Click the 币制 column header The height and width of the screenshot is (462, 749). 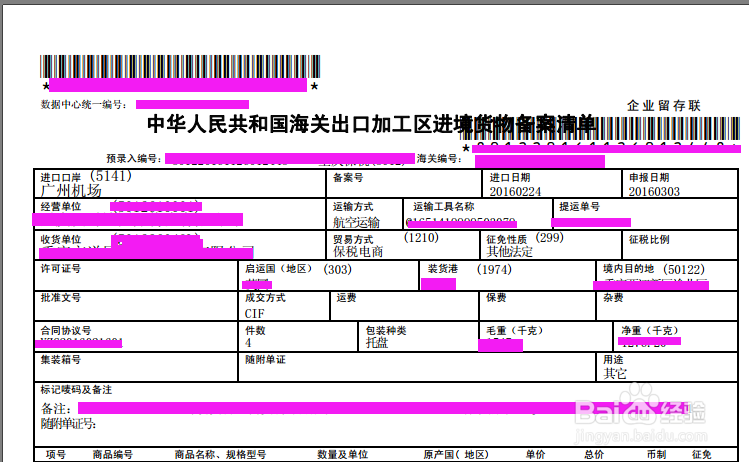coord(656,454)
